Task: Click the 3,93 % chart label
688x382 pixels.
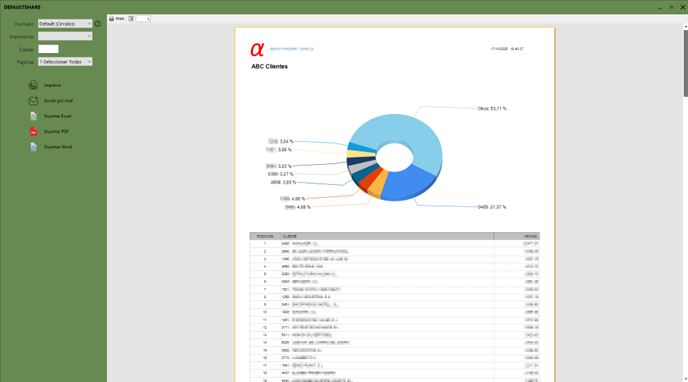Action: tap(283, 182)
